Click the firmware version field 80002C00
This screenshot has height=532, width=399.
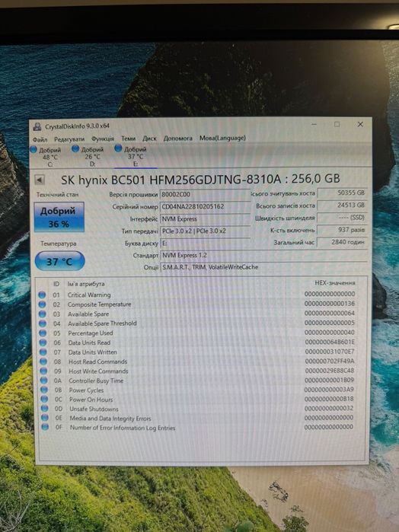205,194
